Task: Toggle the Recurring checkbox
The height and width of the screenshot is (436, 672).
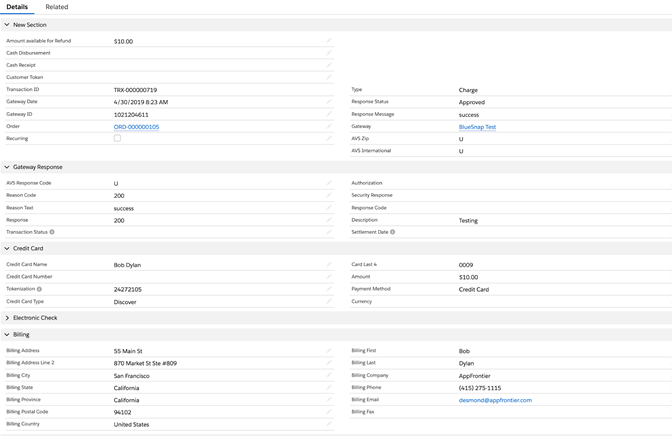Action: click(x=117, y=138)
